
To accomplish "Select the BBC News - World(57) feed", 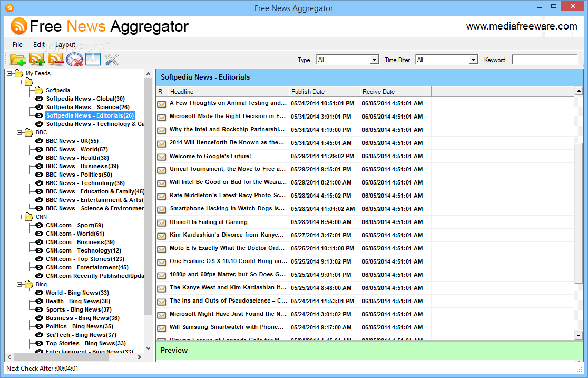I will click(x=77, y=149).
